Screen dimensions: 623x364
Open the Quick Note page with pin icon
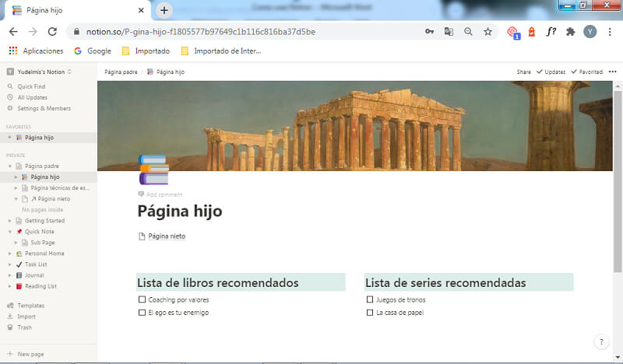[40, 232]
